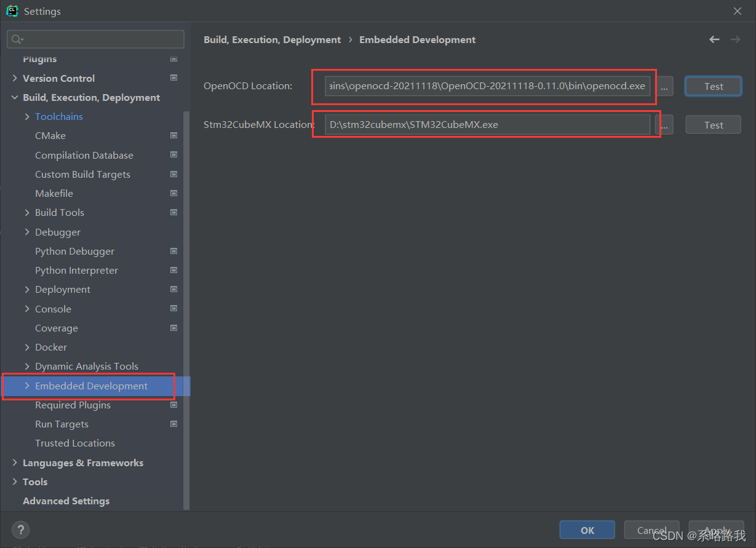Browse for OpenOCD location with ellipsis button

pos(664,86)
